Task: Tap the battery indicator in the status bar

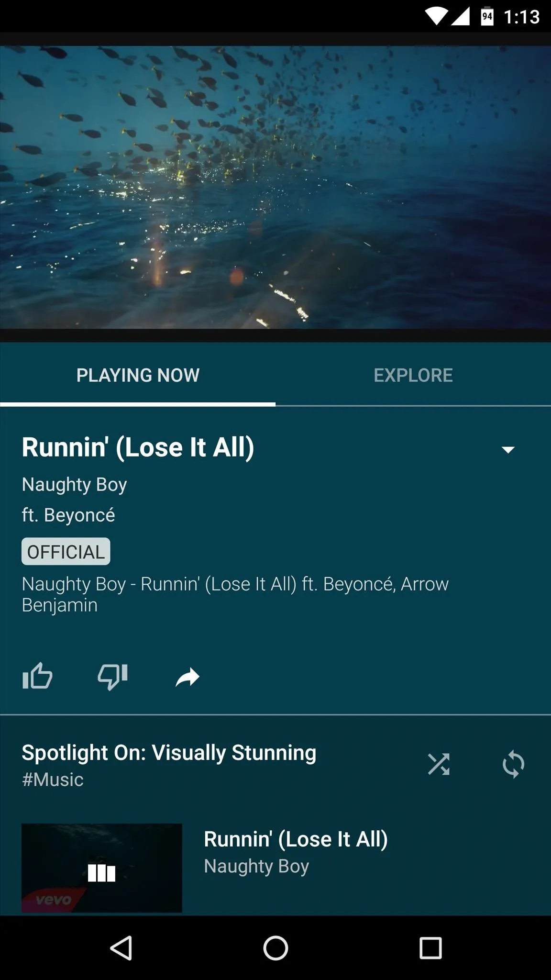Action: click(487, 17)
